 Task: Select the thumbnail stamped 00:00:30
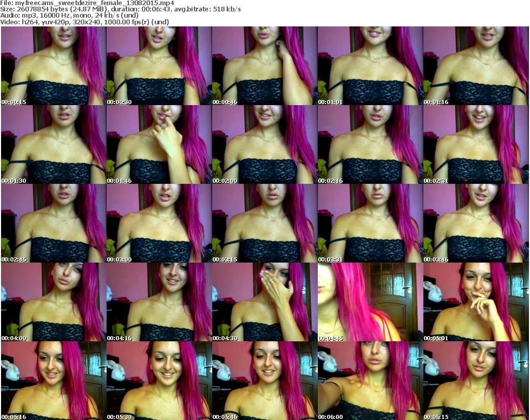click(159, 66)
